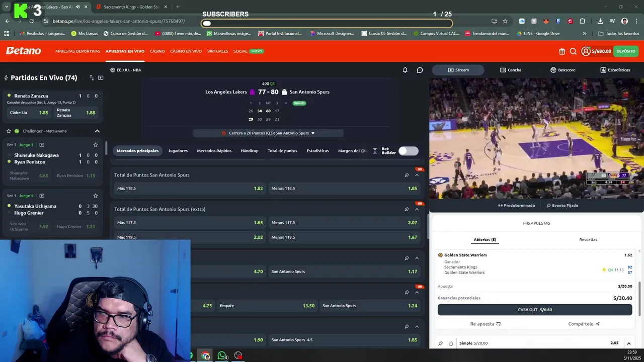
Task: Collapse the Simple S/20.00 bet card
Action: pyautogui.click(x=628, y=343)
